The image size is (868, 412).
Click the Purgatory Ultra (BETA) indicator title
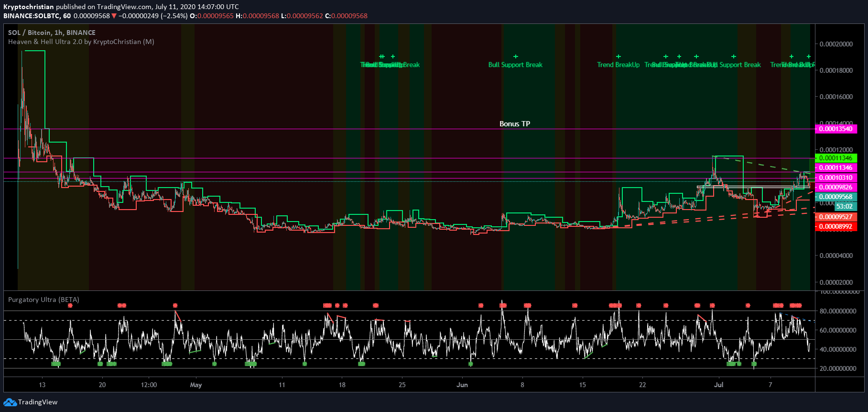pos(43,300)
